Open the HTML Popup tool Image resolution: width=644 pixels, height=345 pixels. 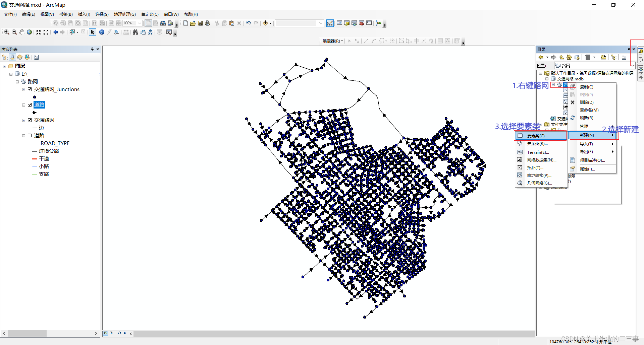tap(116, 32)
